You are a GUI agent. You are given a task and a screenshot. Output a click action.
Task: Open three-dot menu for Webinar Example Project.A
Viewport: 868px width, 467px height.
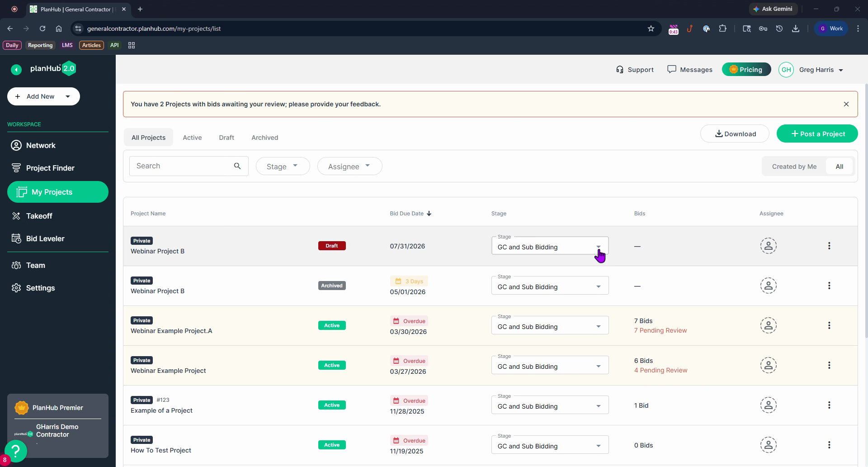click(x=829, y=325)
